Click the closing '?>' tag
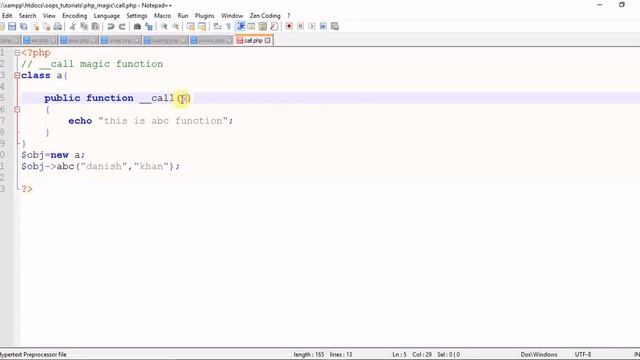This screenshot has width=640, height=360. coord(27,189)
